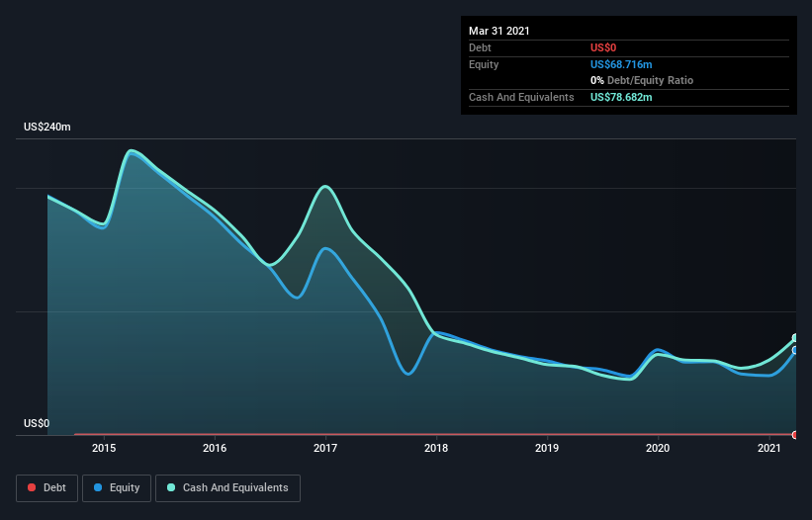Toggle Cash And Equivalents legend button
Screen dimensions: 812x520
pos(227,488)
